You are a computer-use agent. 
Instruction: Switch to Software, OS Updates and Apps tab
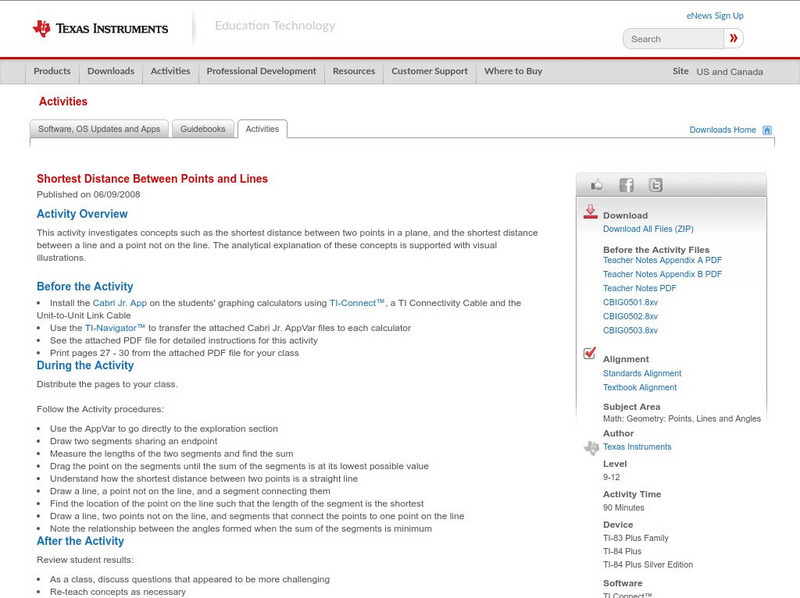pos(99,129)
